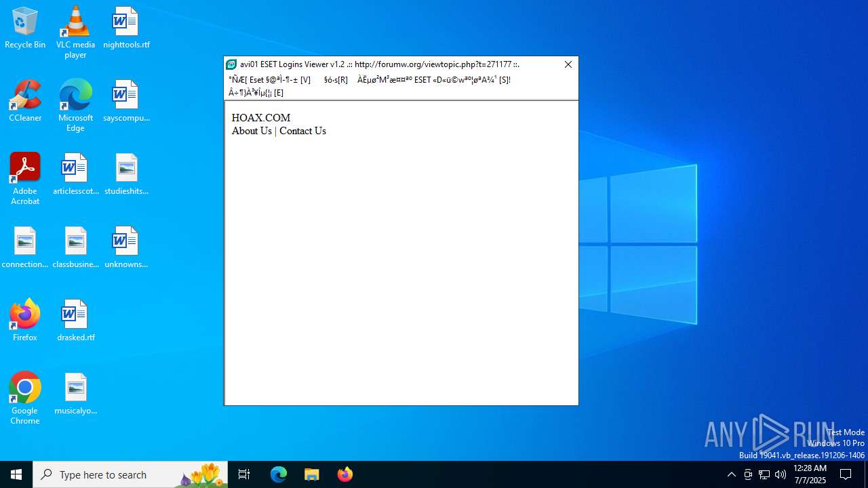Launch Firefox desktop shortcut
Viewport: 868px width, 488px height.
[25, 321]
